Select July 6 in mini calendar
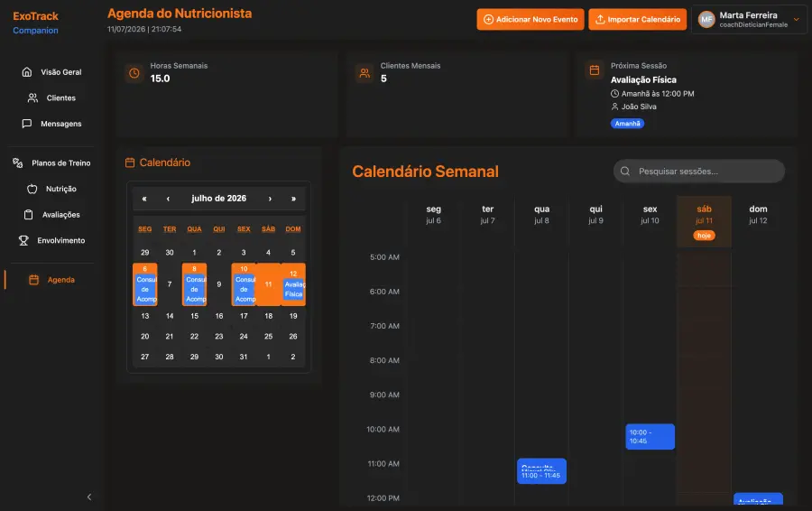 coord(145,284)
